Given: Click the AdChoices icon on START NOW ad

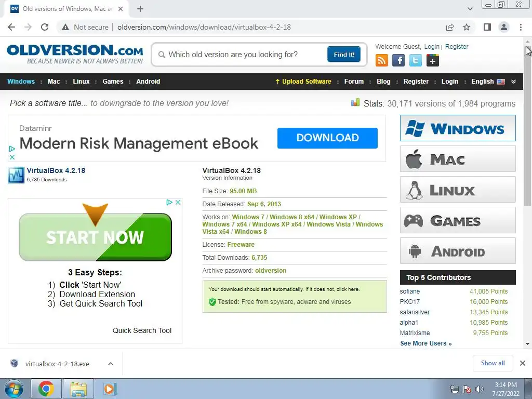Looking at the screenshot, I should [169, 202].
